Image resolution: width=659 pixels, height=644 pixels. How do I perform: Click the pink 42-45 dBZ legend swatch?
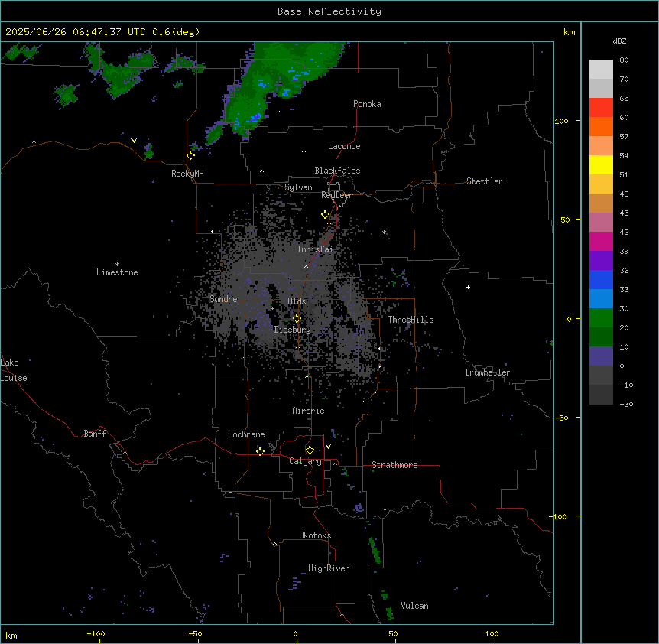point(601,223)
